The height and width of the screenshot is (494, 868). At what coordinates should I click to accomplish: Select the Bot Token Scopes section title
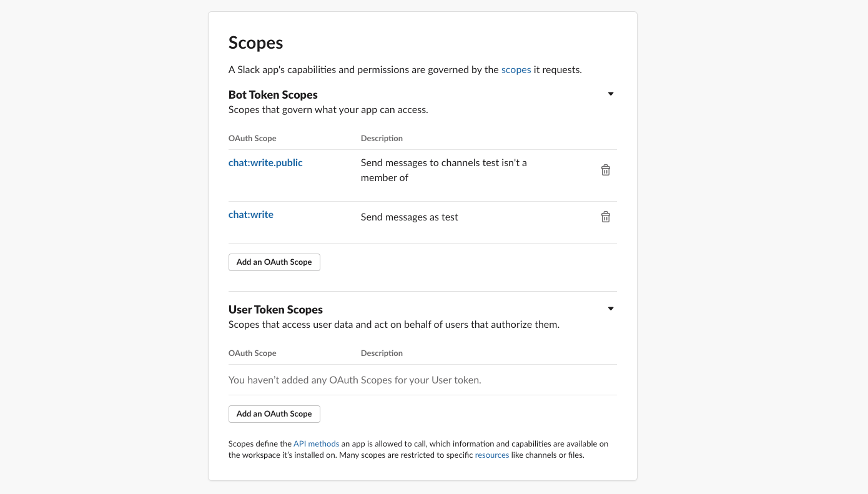[x=273, y=94]
